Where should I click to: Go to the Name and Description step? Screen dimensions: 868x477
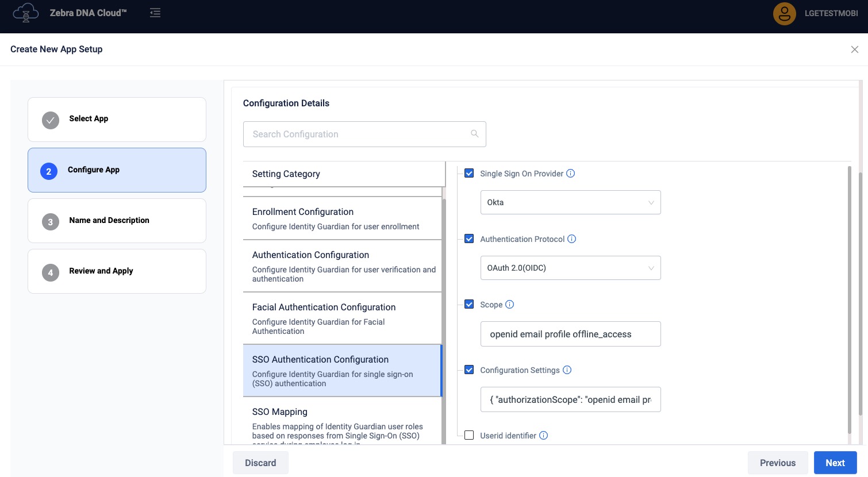tap(117, 221)
